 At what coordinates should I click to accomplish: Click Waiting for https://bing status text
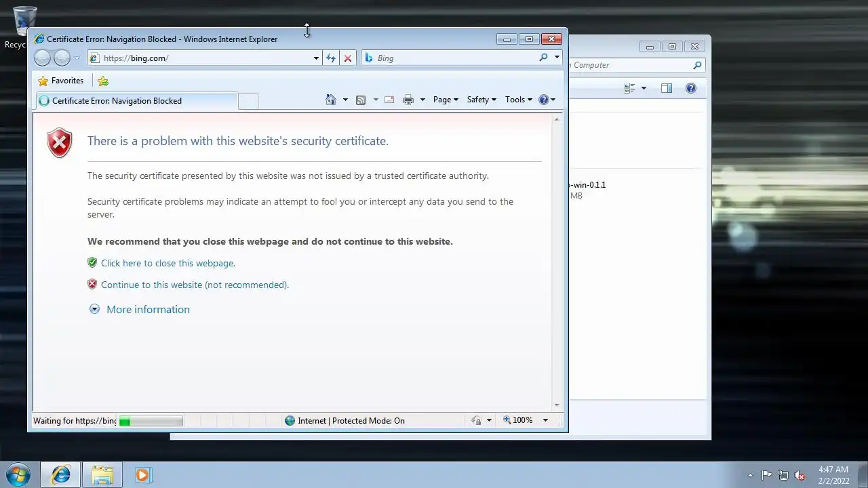(x=75, y=421)
